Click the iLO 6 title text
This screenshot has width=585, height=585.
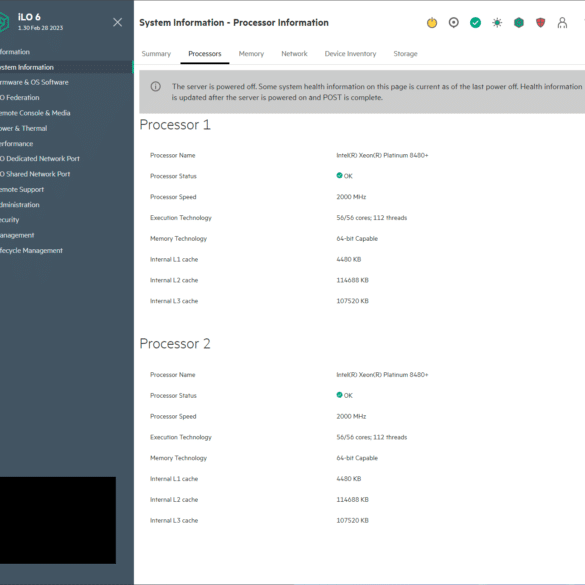[29, 17]
